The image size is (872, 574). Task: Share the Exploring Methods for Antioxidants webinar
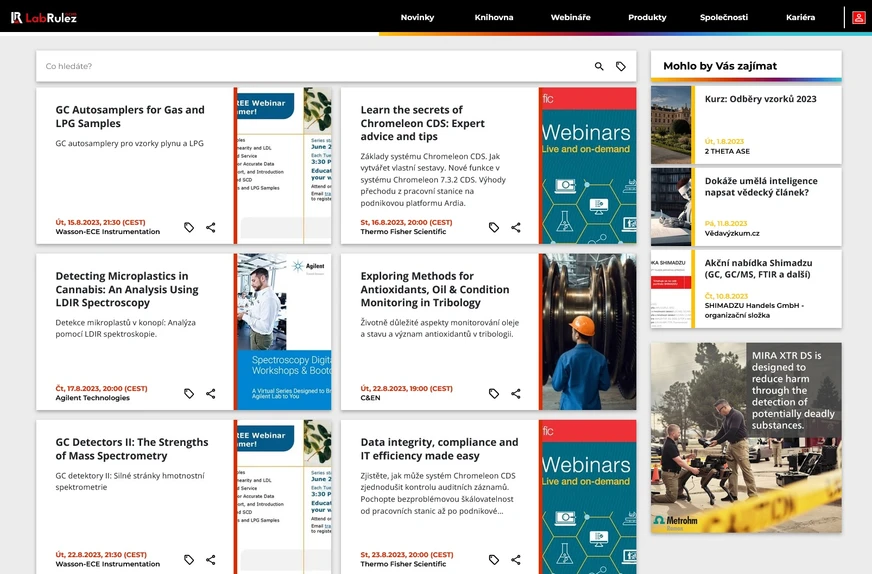pos(516,393)
